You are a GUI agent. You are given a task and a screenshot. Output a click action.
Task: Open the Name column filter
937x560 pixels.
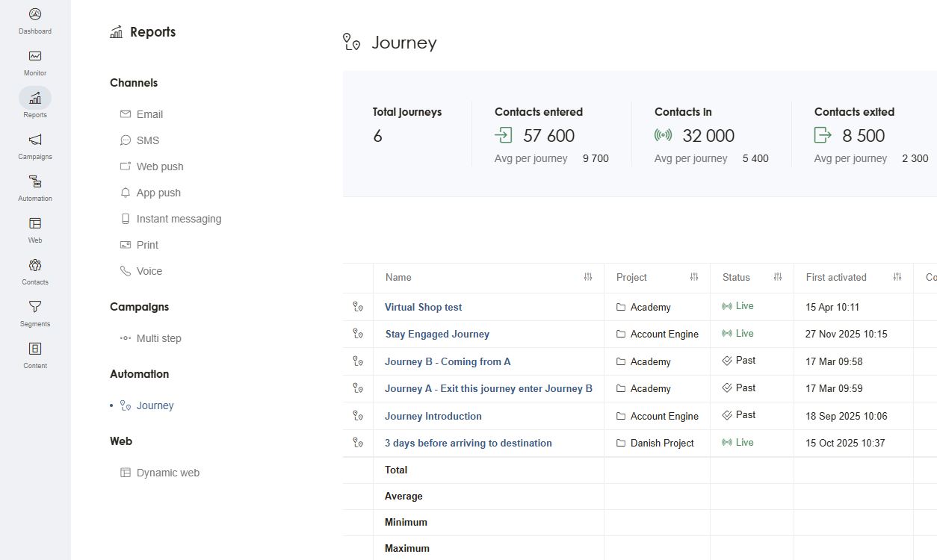tap(588, 277)
